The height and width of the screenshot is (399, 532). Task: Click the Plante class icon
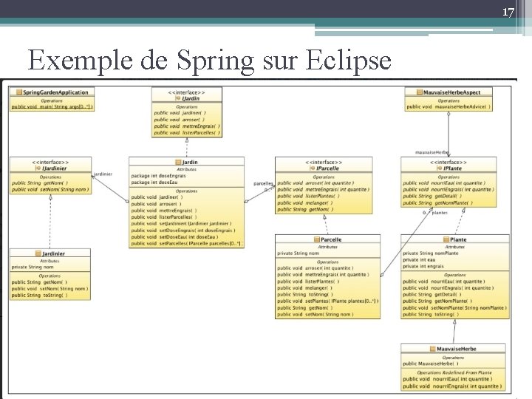[446, 239]
